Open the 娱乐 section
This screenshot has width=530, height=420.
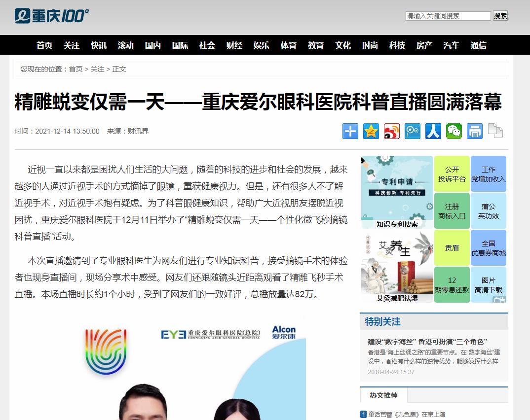pos(261,45)
